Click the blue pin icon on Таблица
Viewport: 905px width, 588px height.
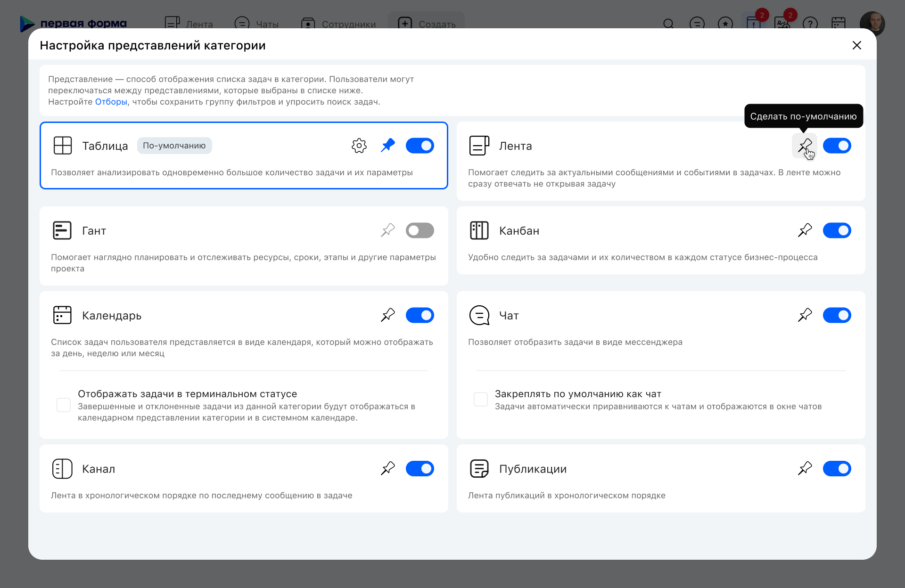pos(388,146)
